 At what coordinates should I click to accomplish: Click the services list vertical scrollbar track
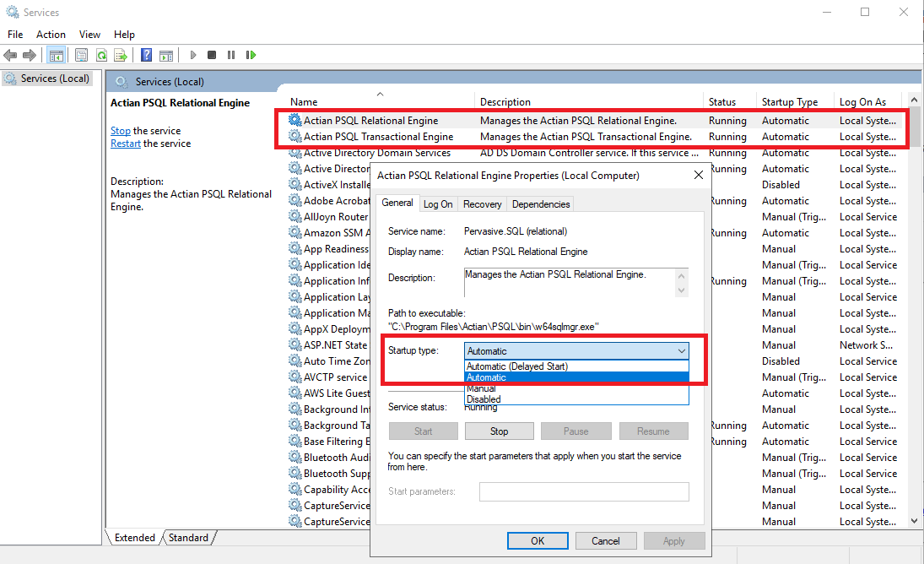click(x=914, y=330)
